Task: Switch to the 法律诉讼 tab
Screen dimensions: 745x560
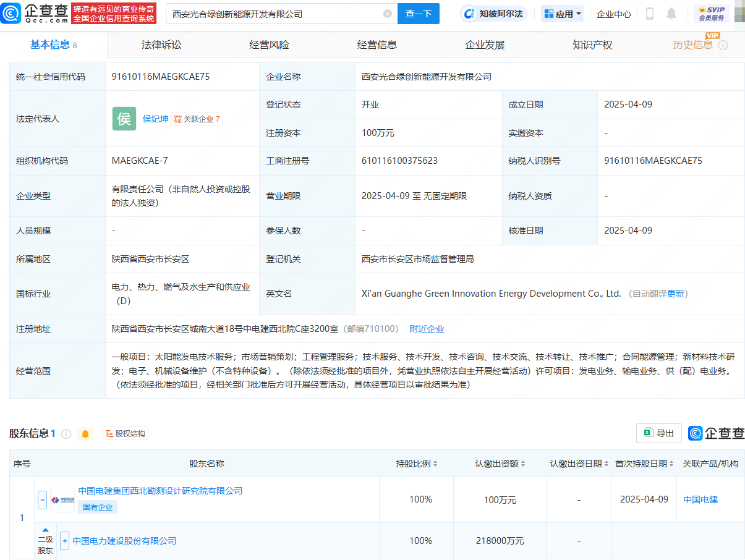Action: (161, 45)
